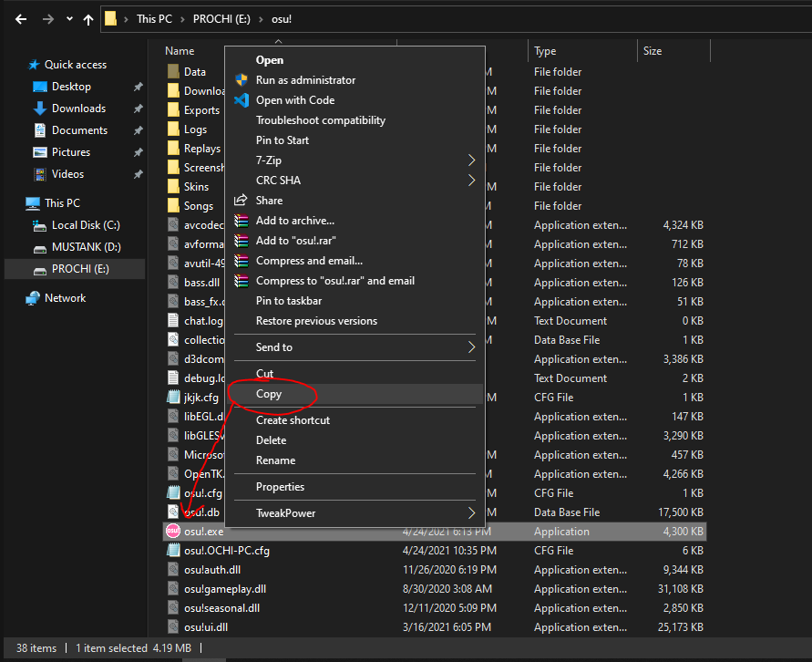812x662 pixels.
Task: Expand the 7-Zip submenu
Action: 355,160
